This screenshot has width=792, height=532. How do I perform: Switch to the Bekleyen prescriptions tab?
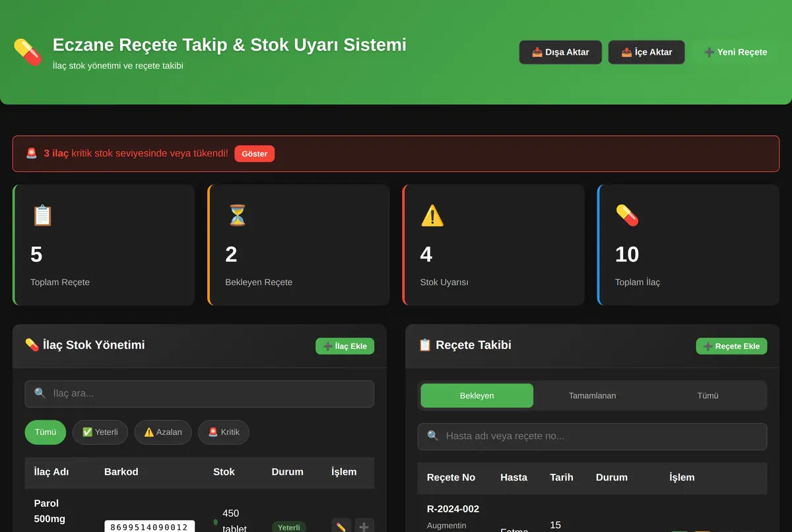(x=477, y=395)
